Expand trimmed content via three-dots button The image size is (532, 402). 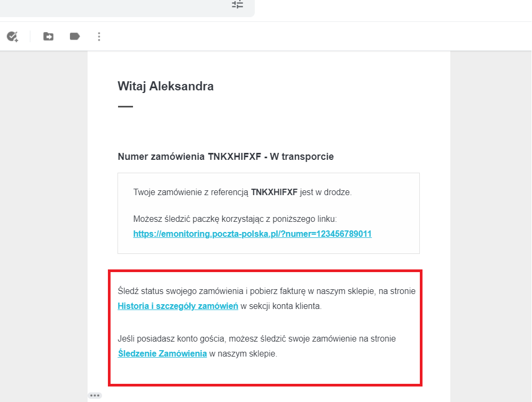(x=95, y=396)
